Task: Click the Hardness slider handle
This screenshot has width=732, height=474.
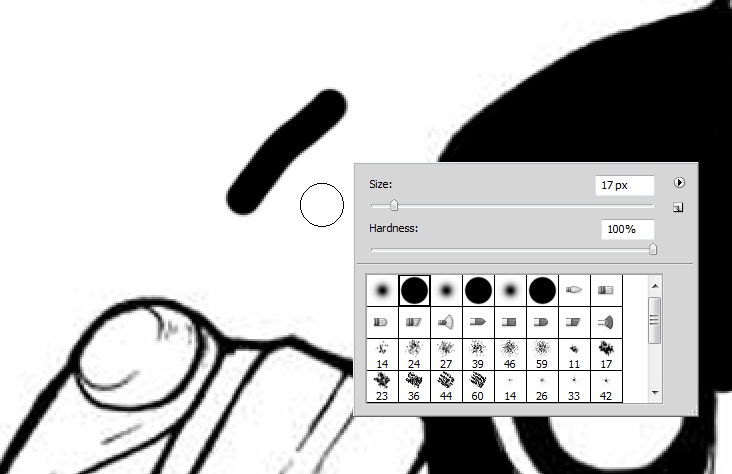Action: point(653,249)
